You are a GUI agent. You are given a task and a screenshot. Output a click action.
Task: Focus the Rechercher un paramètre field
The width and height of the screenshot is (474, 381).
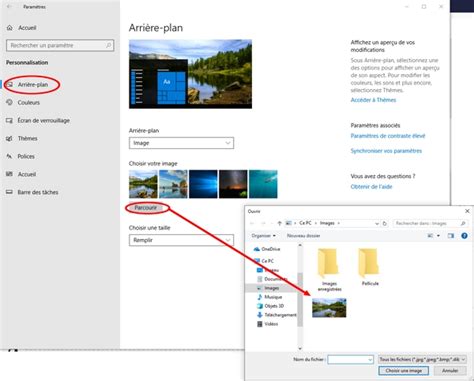tap(60, 45)
